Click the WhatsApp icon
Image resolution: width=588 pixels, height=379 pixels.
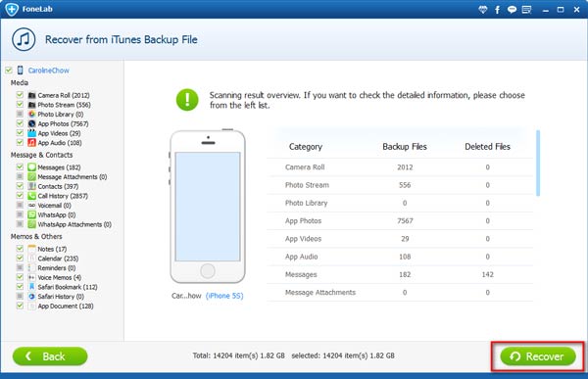coord(32,214)
